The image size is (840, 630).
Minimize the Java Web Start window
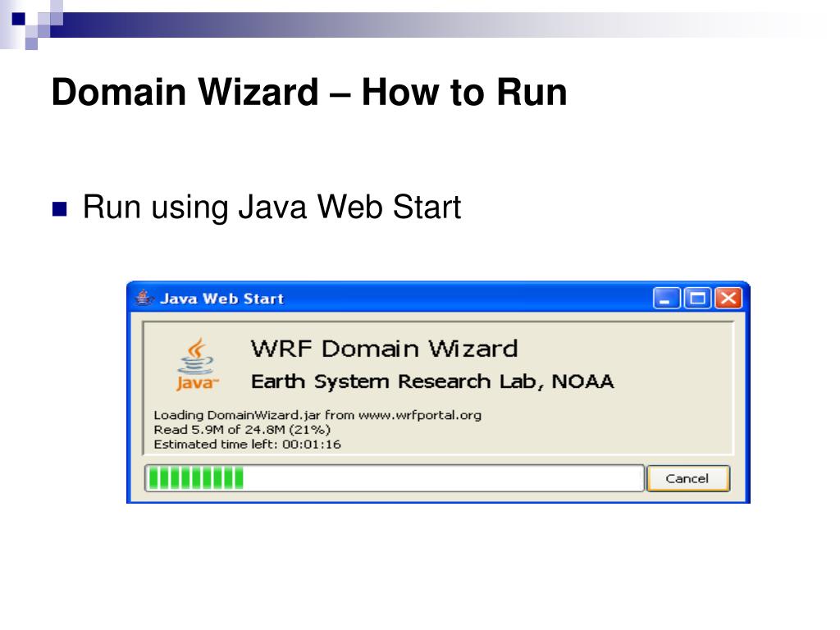[x=666, y=298]
